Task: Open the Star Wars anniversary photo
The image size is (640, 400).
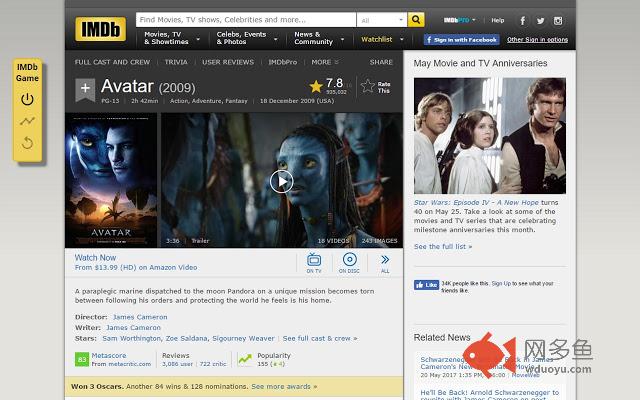Action: (x=490, y=136)
